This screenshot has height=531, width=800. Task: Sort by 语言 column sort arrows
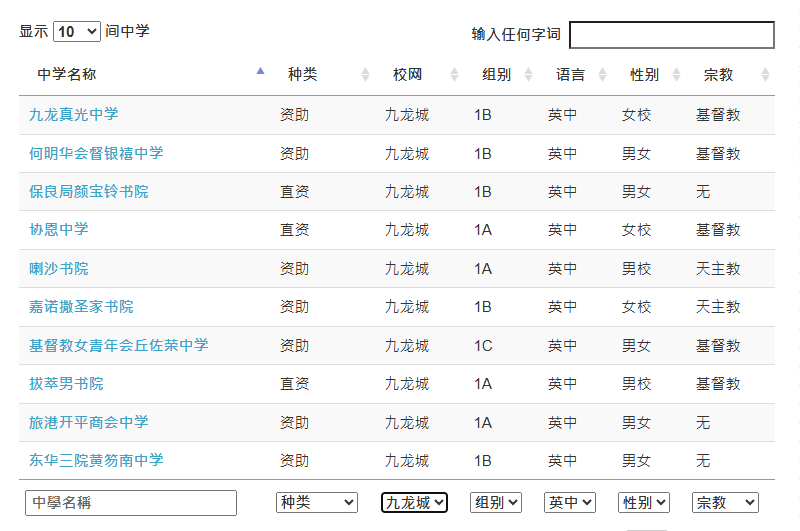click(603, 74)
